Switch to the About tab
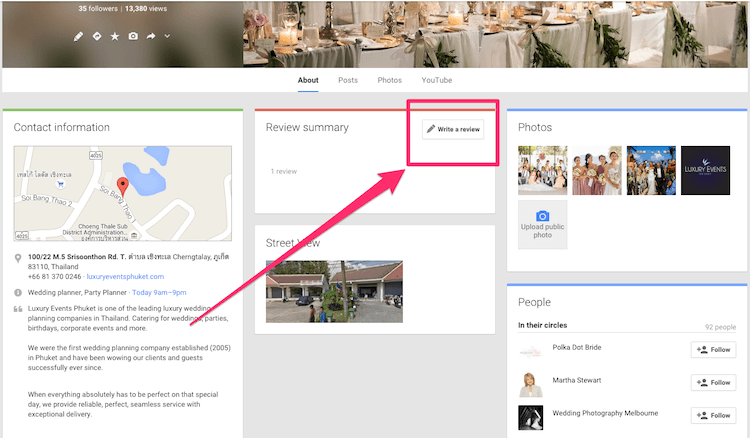 [308, 80]
